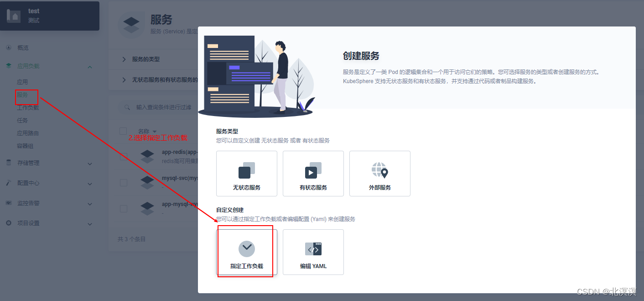Choose the 指定工作负载 card
Viewport: 644px width, 301px height.
coord(247,252)
